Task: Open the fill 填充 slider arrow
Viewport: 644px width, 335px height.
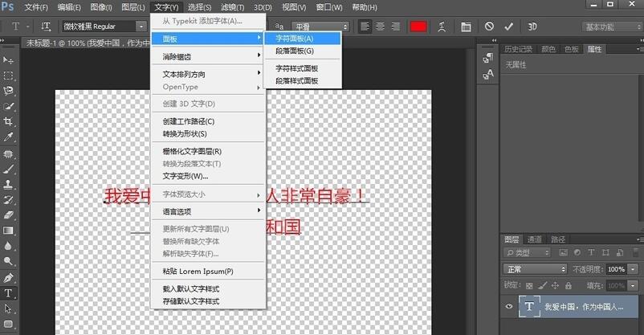Action: tap(634, 285)
